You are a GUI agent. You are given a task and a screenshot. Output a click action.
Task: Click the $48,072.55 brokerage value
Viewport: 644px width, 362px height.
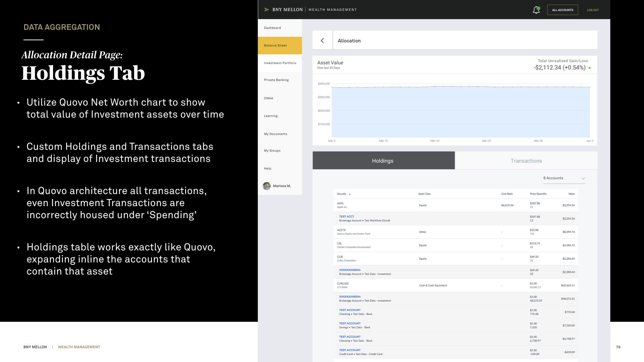pos(568,299)
